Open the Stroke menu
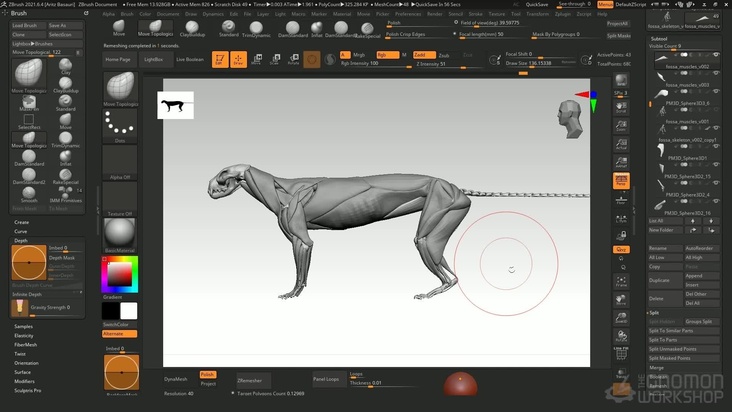This screenshot has width=732, height=412. [474, 14]
